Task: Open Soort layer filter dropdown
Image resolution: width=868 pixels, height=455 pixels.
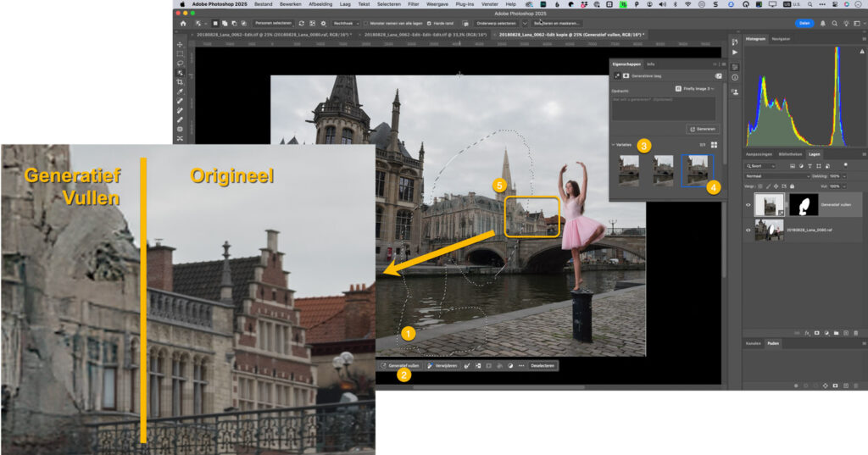Action: [x=759, y=166]
